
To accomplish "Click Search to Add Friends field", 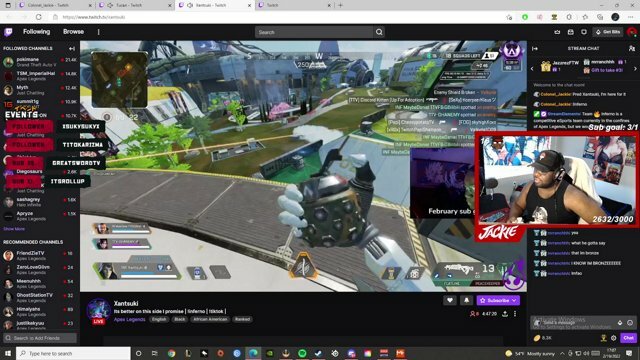I will (x=40, y=338).
